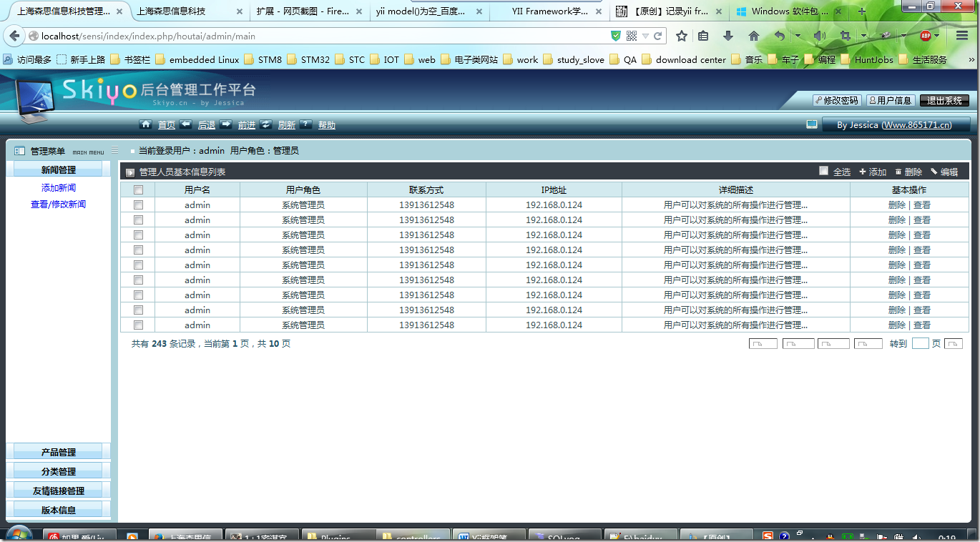Expand the 产品管理 menu section

tap(58, 453)
